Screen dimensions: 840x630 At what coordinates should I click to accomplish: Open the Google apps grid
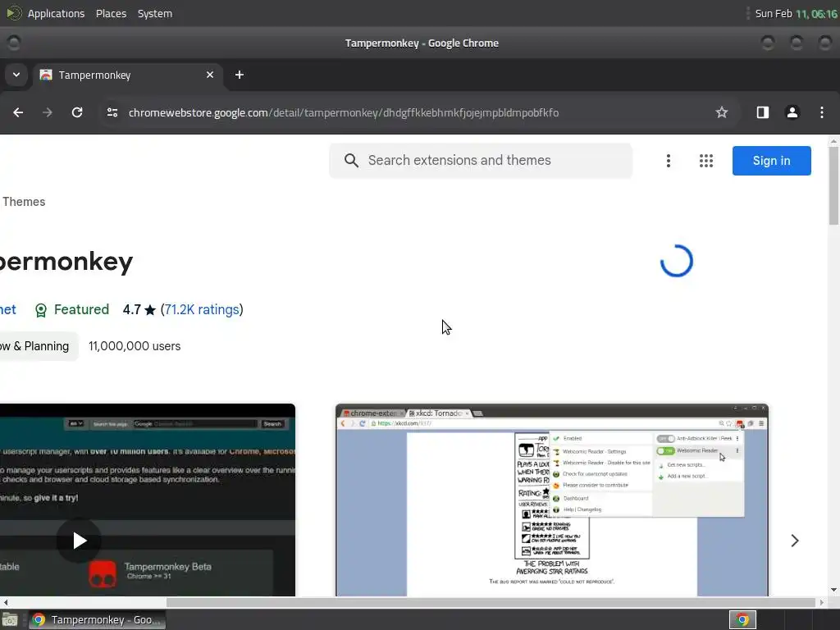pyautogui.click(x=706, y=161)
